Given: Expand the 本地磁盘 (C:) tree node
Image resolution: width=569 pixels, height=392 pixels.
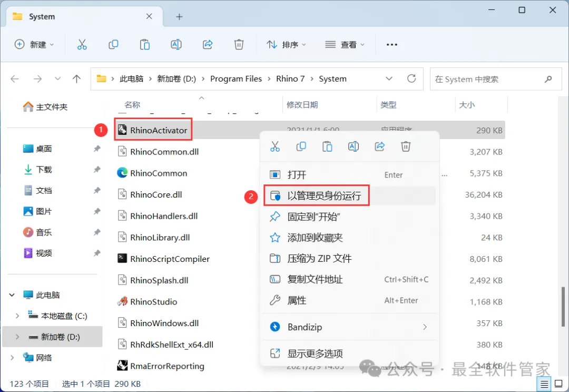Looking at the screenshot, I should 17,316.
